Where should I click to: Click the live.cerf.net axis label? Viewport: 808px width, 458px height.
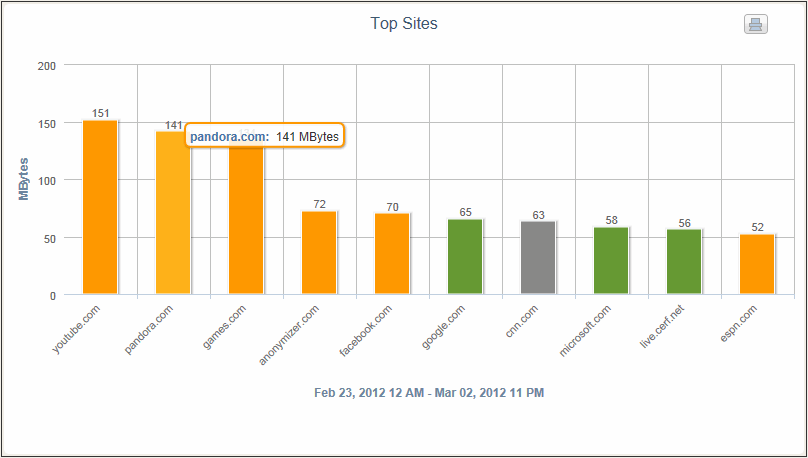pyautogui.click(x=662, y=326)
